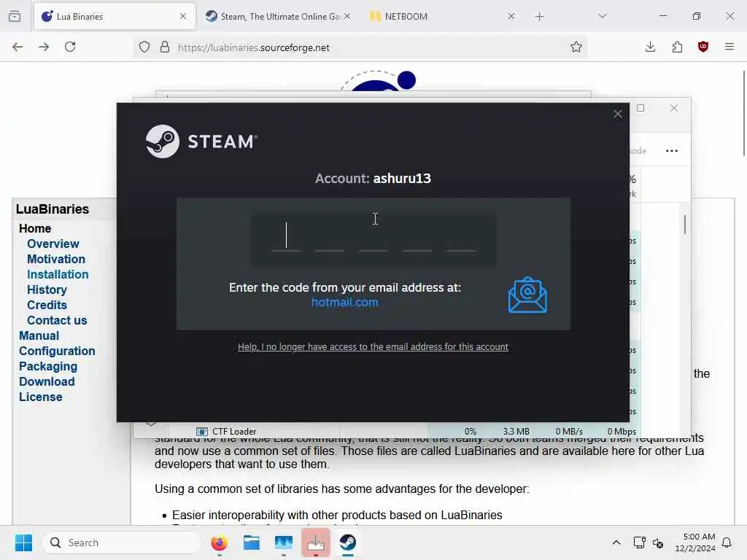
Task: Click the browser page vertical scrollbar
Action: click(x=743, y=113)
